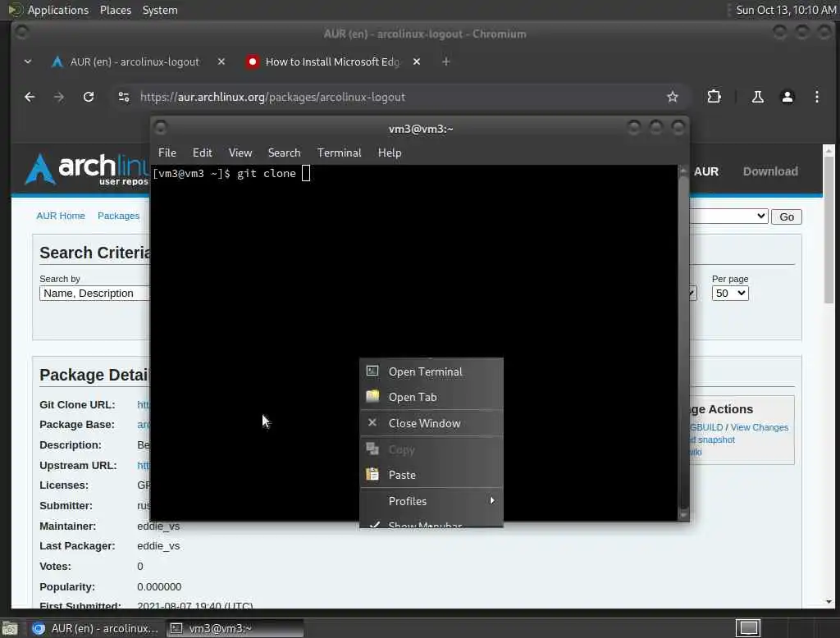Open Packages link

click(x=118, y=216)
